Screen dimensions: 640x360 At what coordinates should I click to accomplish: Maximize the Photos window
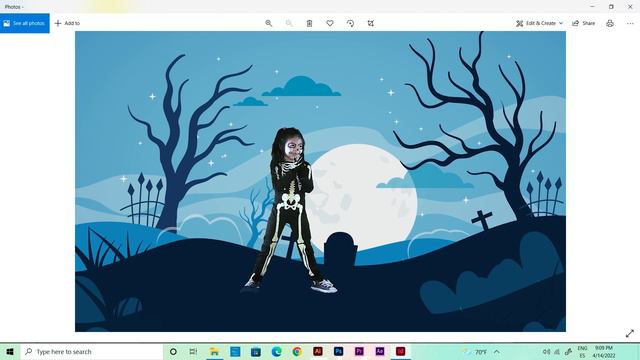(x=611, y=7)
